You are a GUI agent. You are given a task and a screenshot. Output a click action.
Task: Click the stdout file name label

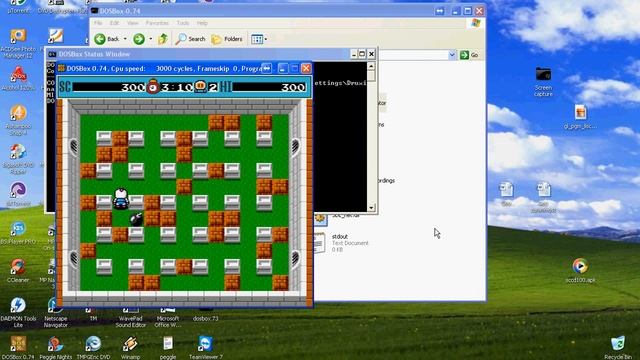340,236
